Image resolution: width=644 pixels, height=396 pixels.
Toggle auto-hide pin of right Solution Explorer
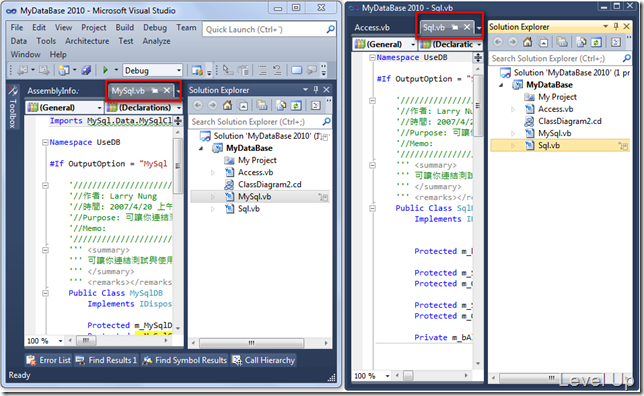coord(616,26)
